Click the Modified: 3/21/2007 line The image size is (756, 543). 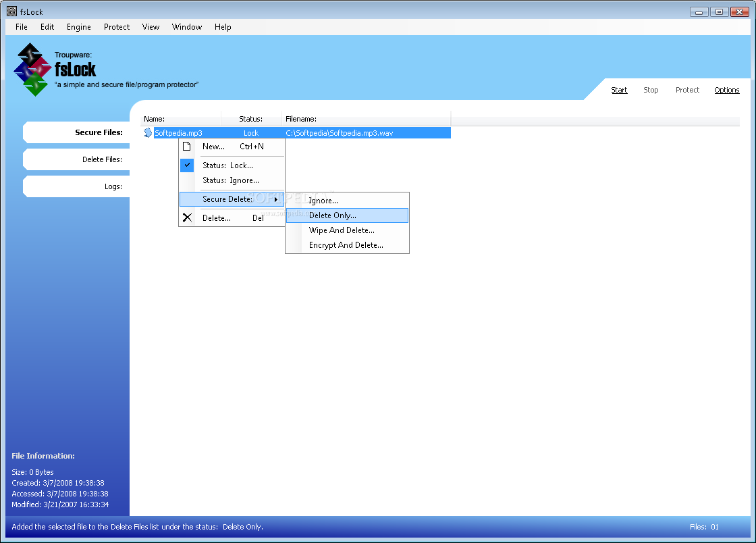pyautogui.click(x=60, y=505)
